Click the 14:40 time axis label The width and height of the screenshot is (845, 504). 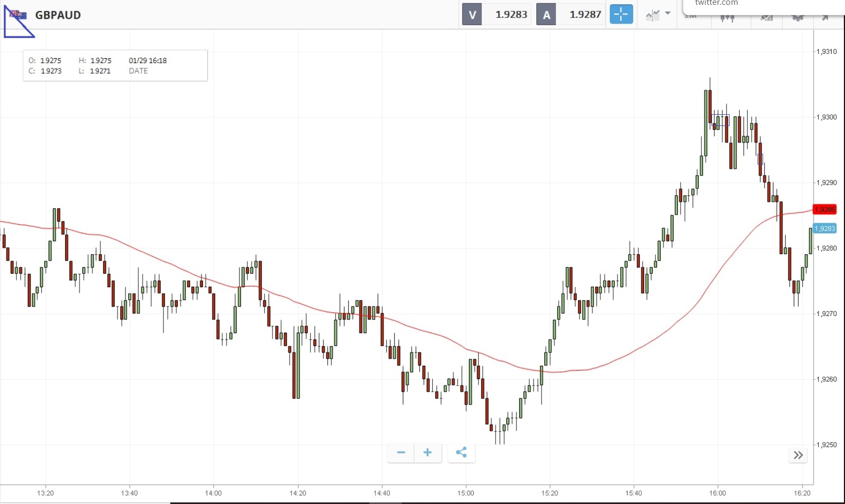(381, 493)
